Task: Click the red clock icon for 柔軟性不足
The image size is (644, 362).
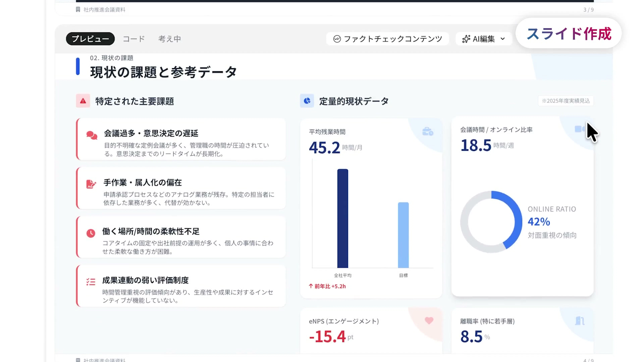Action: [x=91, y=233]
